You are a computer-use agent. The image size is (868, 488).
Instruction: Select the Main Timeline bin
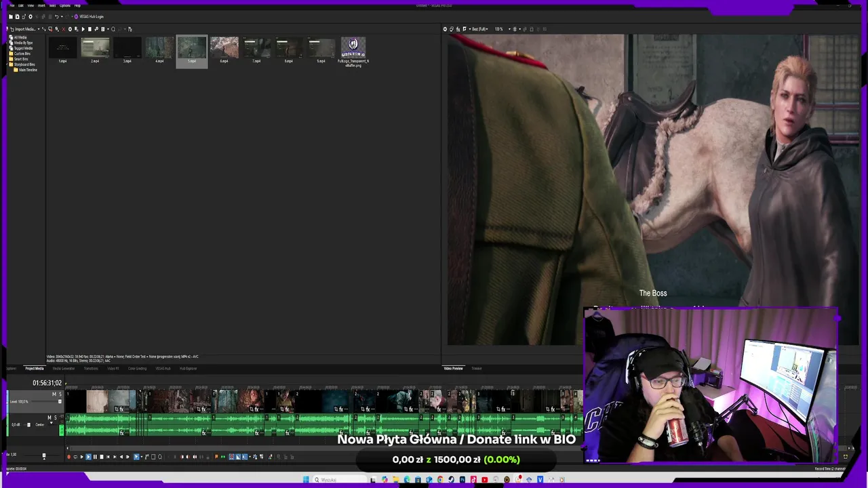(27, 70)
